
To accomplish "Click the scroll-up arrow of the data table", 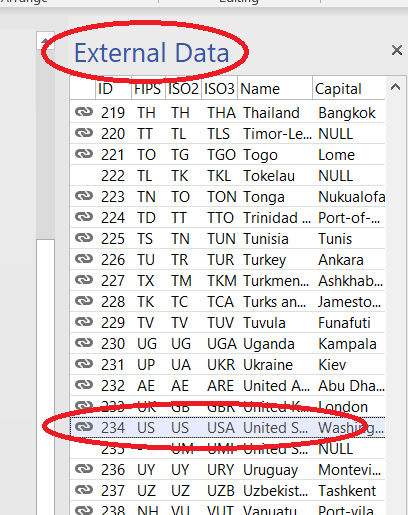I will pos(395,87).
